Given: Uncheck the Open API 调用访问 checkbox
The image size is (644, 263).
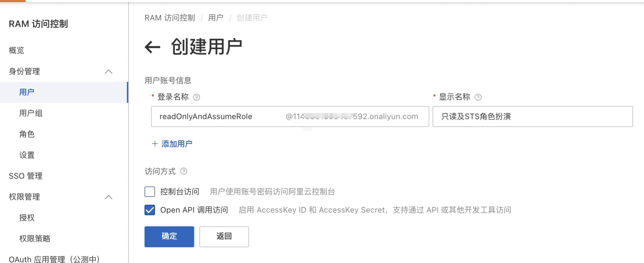Looking at the screenshot, I should click(149, 210).
